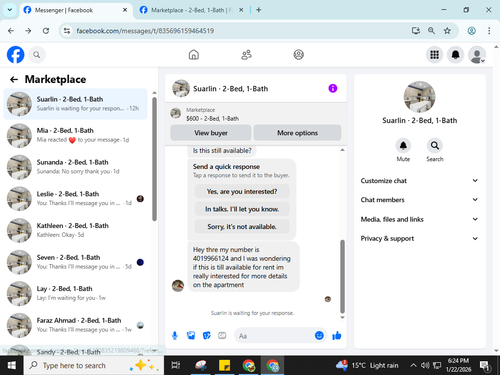500x375 pixels.
Task: Go back from Marketplace chats list
Action: pos(14,79)
